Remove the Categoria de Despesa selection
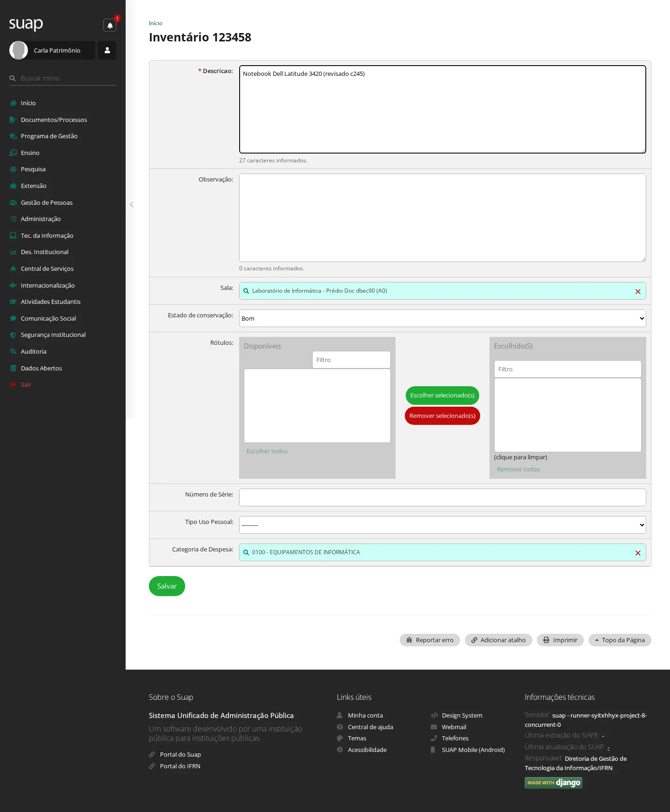Image resolution: width=670 pixels, height=812 pixels. 638,553
